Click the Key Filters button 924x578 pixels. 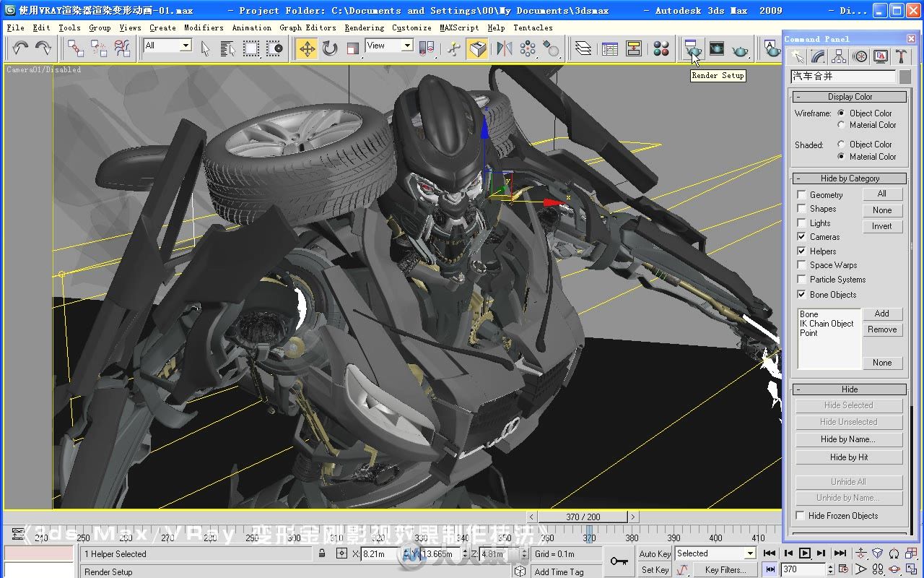[725, 570]
